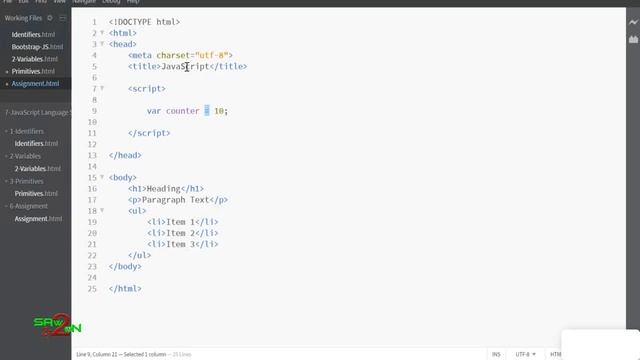Viewport: 640px width, 360px height.
Task: Click the Paragraph Text on line 17
Action: click(176, 200)
